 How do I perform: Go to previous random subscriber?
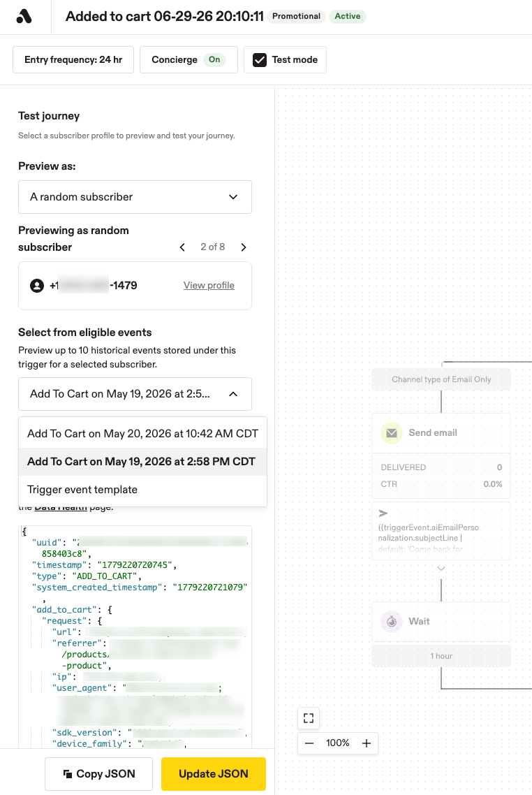pyautogui.click(x=182, y=247)
